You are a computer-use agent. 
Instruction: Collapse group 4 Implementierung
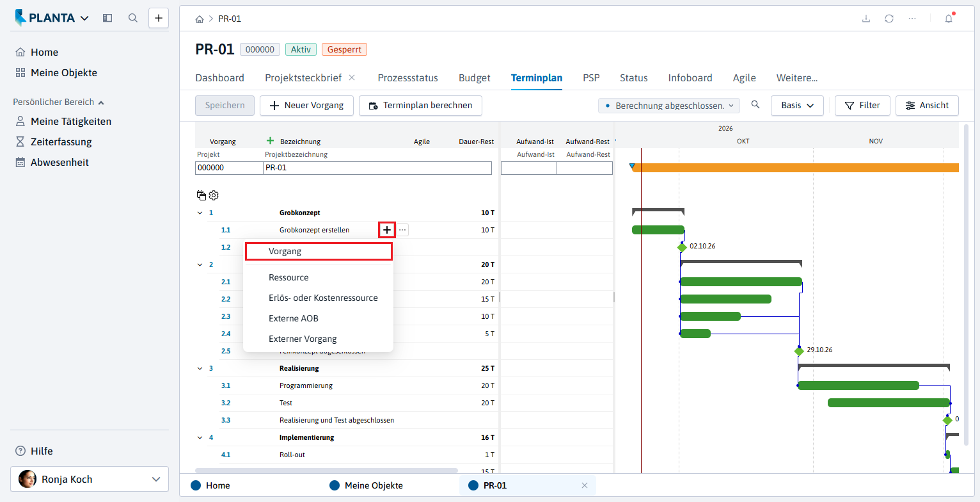click(200, 437)
